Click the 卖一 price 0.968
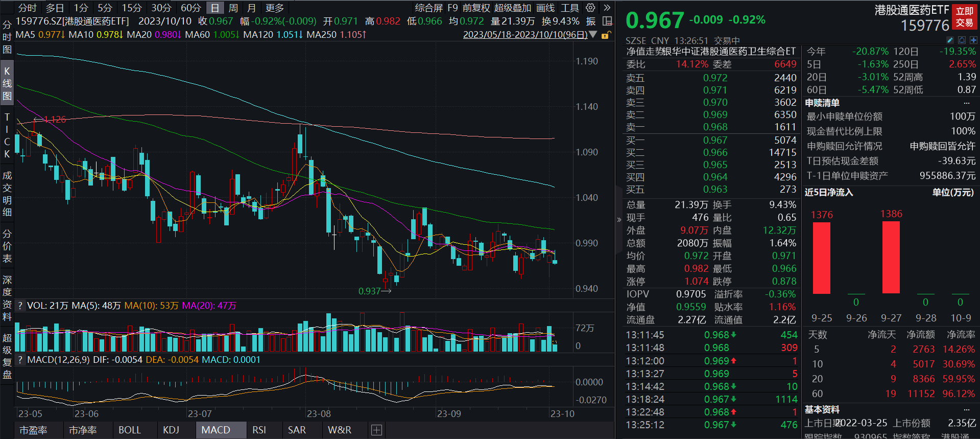The image size is (980, 439). tap(715, 127)
